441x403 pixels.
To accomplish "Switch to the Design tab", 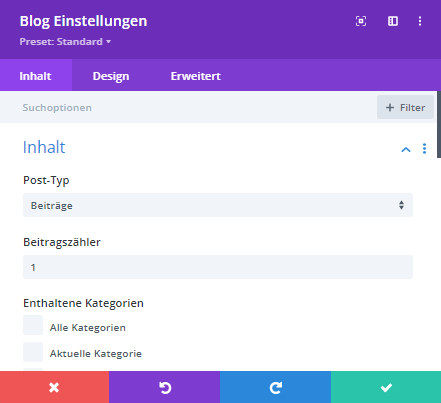I will click(111, 76).
